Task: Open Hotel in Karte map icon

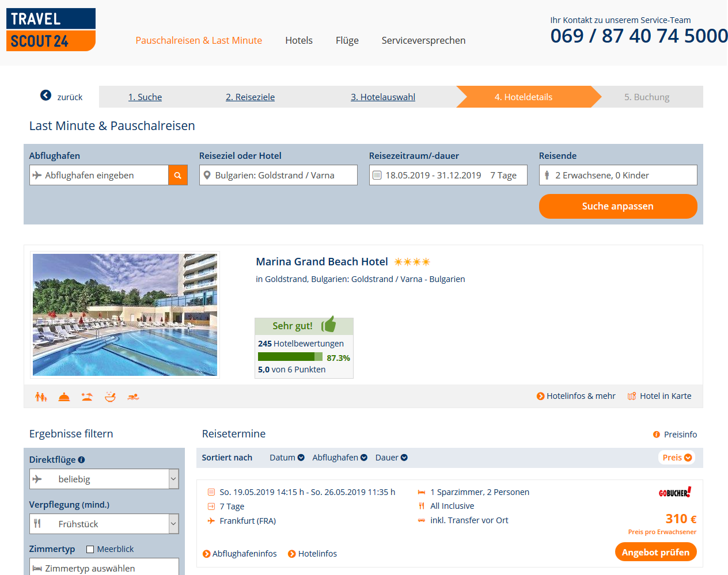Action: pyautogui.click(x=632, y=396)
